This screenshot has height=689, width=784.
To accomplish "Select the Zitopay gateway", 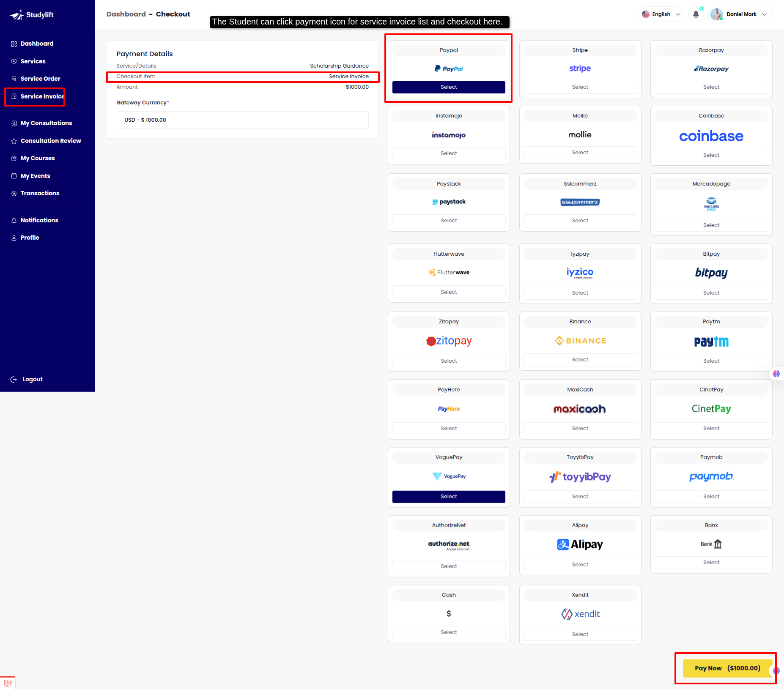I will (449, 361).
